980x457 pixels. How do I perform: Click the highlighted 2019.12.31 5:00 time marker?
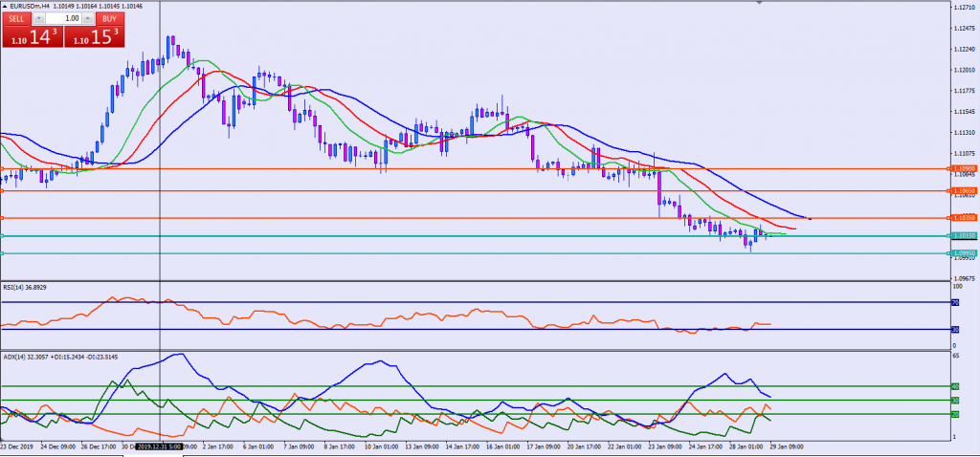[158, 446]
